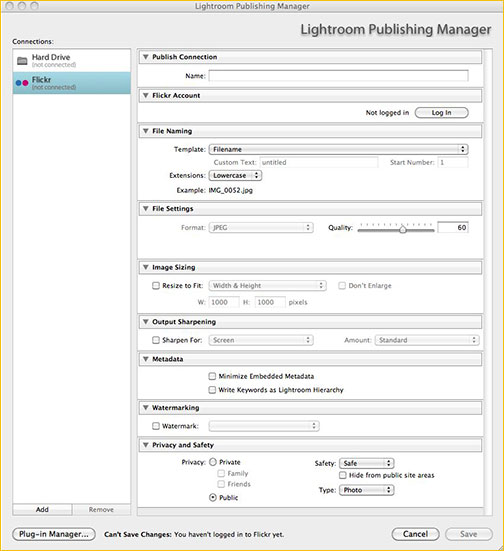
Task: Click the 'Can't Save Changes' message
Action: pyautogui.click(x=194, y=534)
